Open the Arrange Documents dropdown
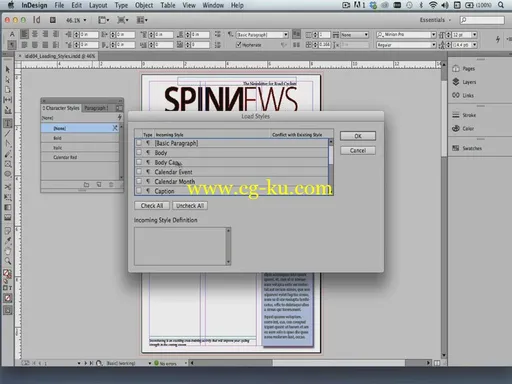The image size is (512, 384). (142, 20)
